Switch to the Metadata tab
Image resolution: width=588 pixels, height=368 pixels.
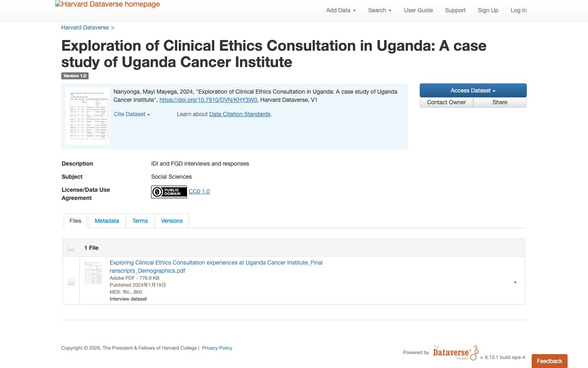(107, 221)
